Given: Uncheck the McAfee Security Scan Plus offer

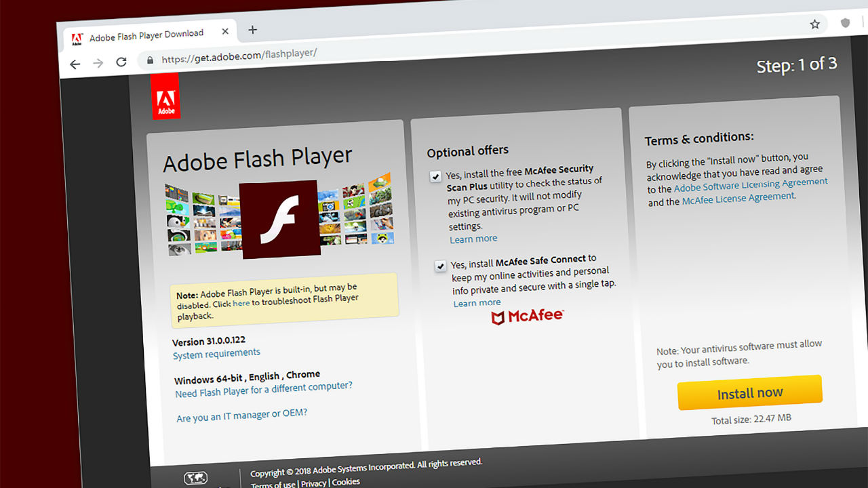Looking at the screenshot, I should click(x=436, y=176).
